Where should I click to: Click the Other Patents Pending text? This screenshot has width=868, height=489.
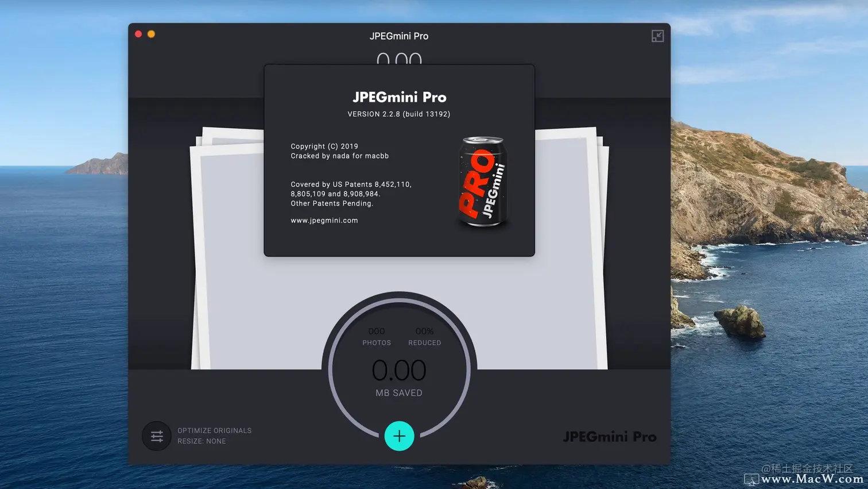[x=332, y=203]
